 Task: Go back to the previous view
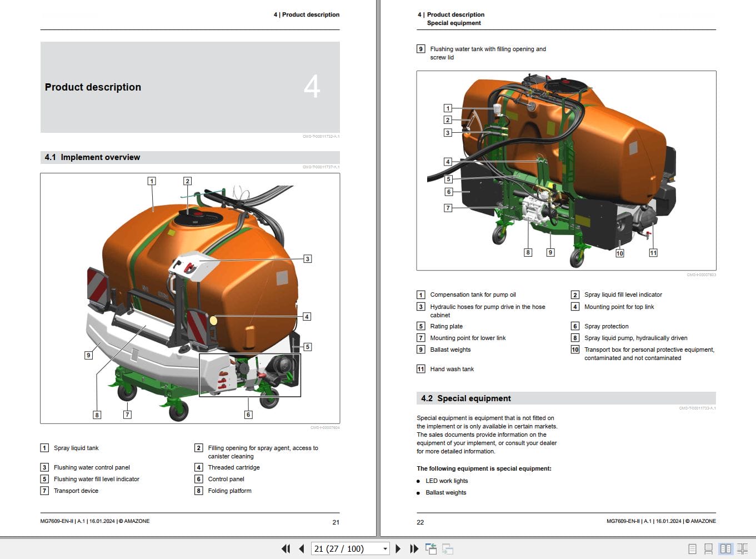point(431,549)
